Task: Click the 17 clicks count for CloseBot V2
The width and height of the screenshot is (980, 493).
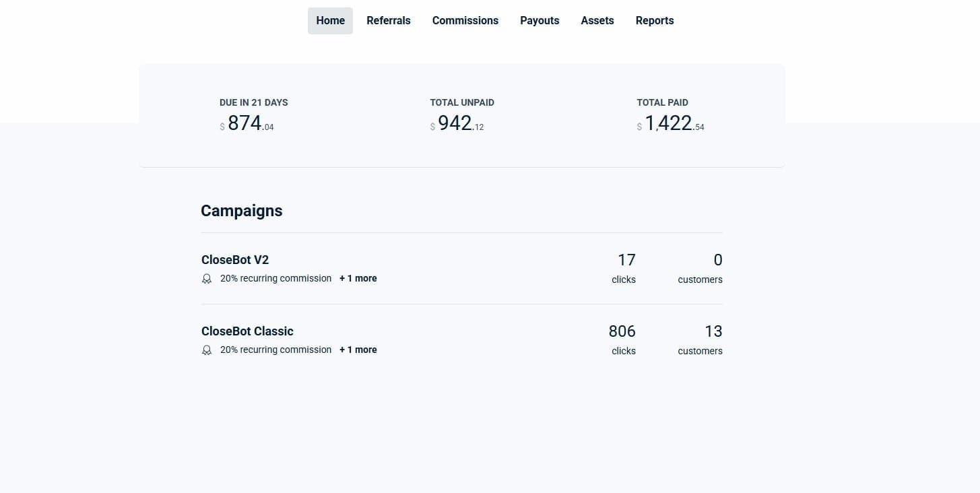Action: 626,260
